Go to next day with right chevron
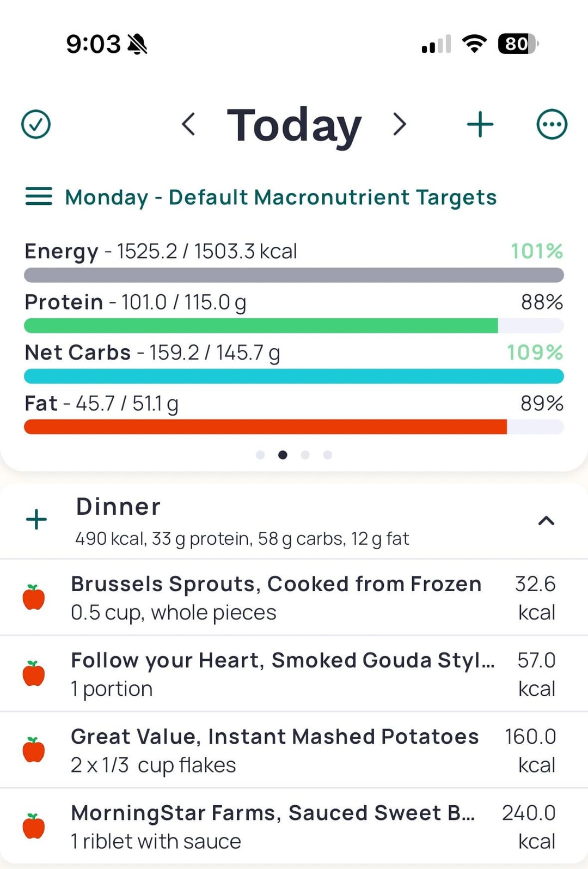Screen dimensions: 588x869 point(400,124)
